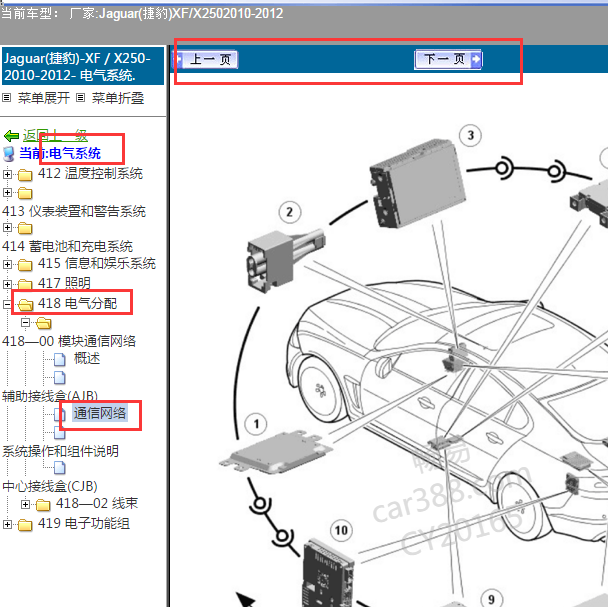Expand the 419 电子功能组 node
608x607 pixels.
point(7,524)
